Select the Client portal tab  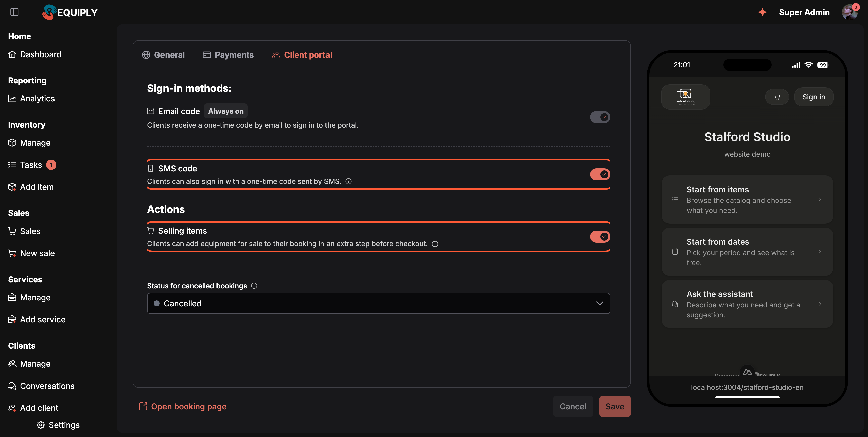point(302,55)
